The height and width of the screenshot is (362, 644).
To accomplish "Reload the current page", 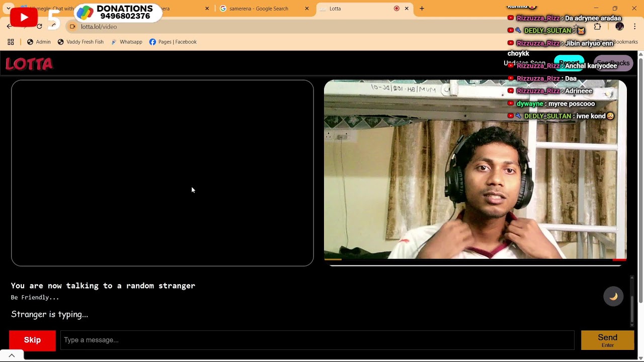I will (x=39, y=27).
